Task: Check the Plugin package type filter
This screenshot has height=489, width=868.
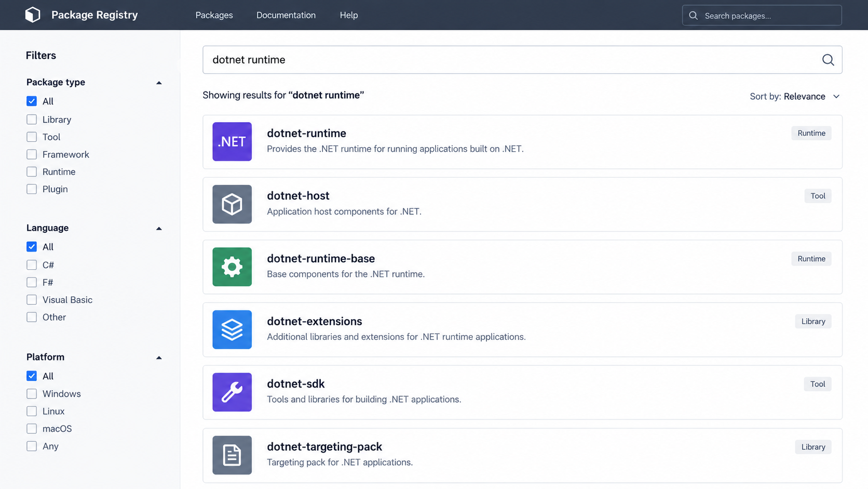Action: (x=32, y=189)
